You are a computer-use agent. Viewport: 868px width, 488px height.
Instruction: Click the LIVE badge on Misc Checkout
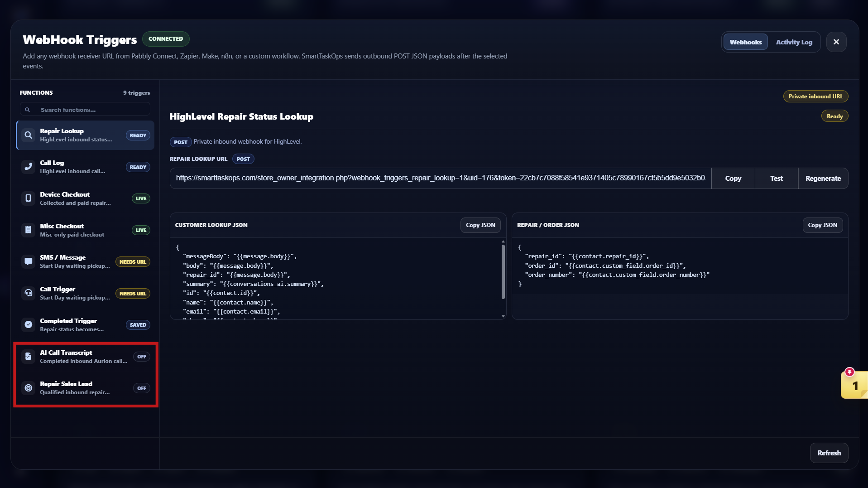141,230
